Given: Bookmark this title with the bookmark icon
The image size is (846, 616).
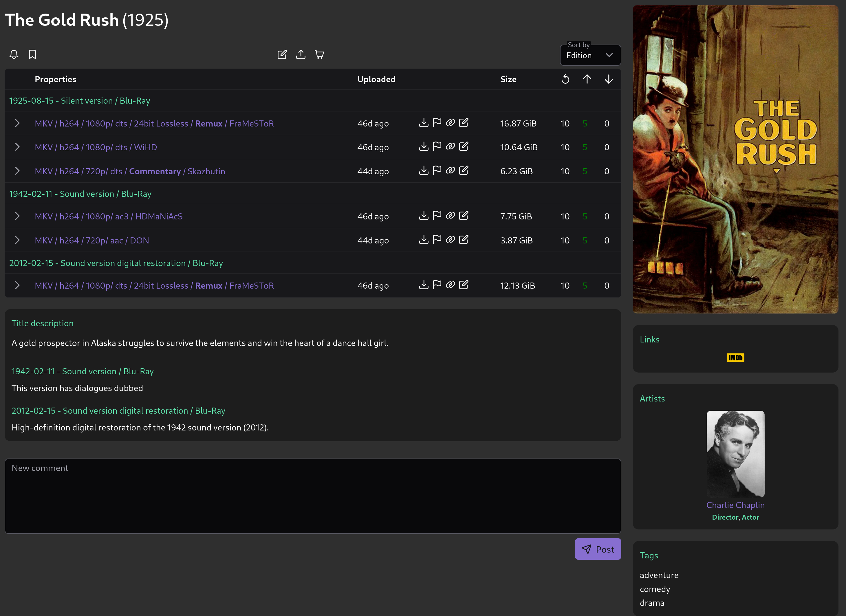Looking at the screenshot, I should pyautogui.click(x=32, y=54).
